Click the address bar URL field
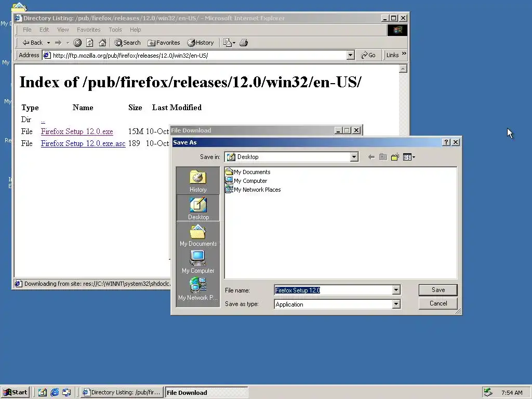This screenshot has height=399, width=532. (x=199, y=55)
